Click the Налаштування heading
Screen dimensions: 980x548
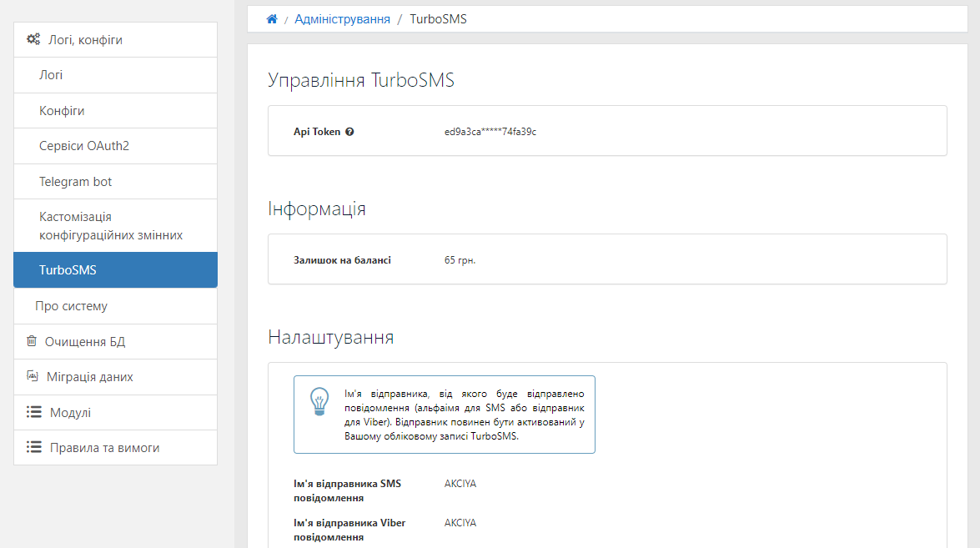[330, 337]
